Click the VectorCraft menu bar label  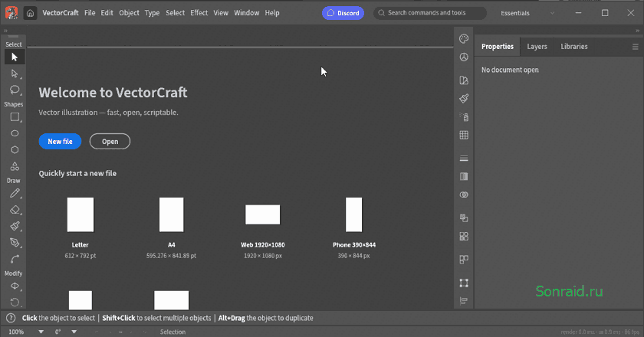pyautogui.click(x=61, y=13)
